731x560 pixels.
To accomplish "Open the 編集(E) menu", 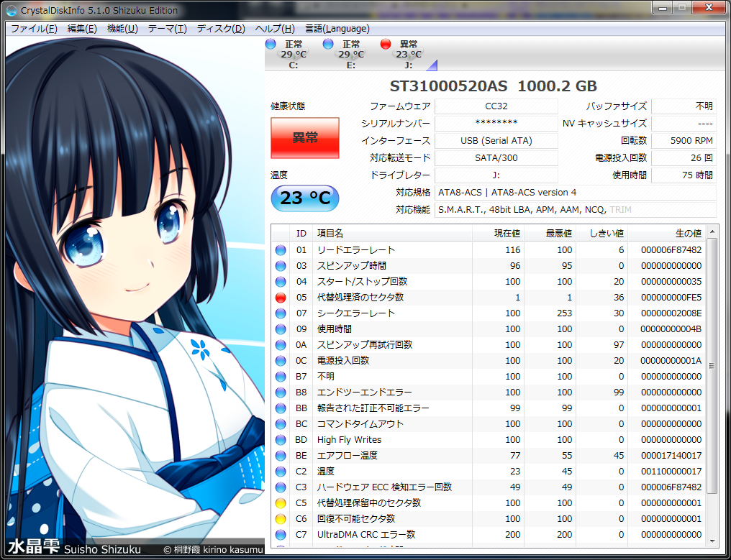I will [82, 29].
